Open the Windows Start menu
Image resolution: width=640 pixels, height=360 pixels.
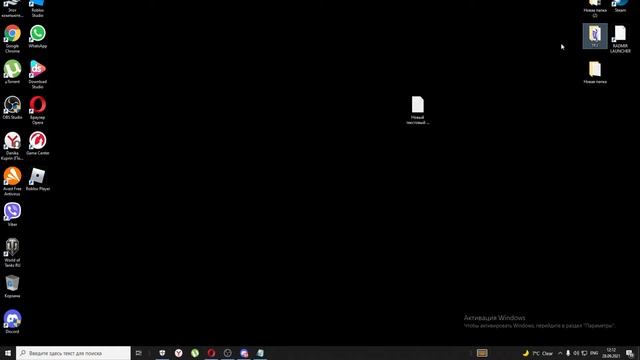8,353
